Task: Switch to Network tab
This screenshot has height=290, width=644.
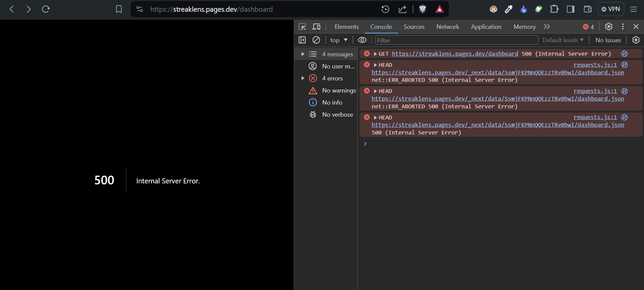Action: pos(448,27)
